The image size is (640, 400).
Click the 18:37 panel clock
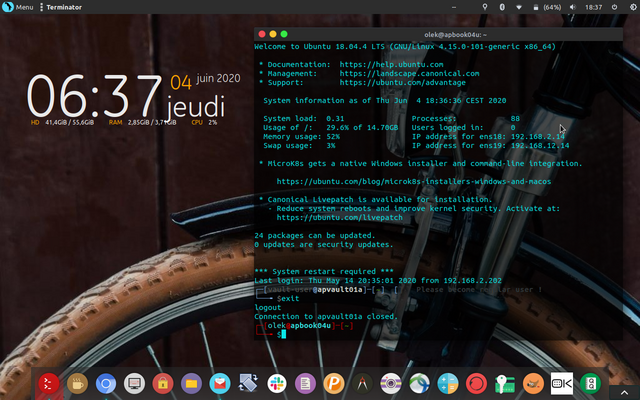(x=593, y=7)
